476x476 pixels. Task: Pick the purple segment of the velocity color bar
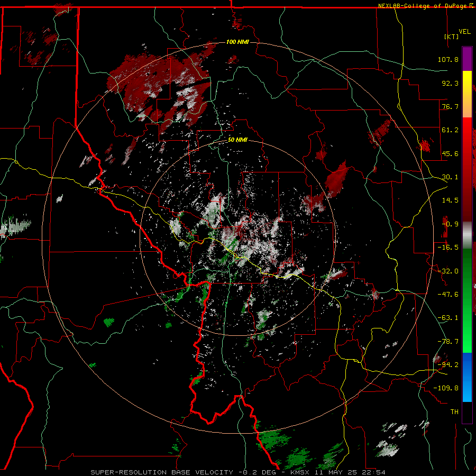pyautogui.click(x=467, y=59)
